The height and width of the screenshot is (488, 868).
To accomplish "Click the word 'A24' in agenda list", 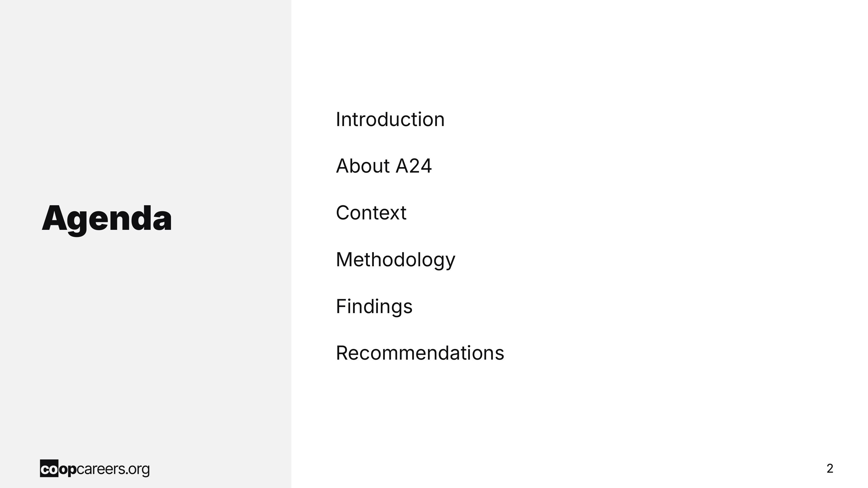I will [413, 166].
